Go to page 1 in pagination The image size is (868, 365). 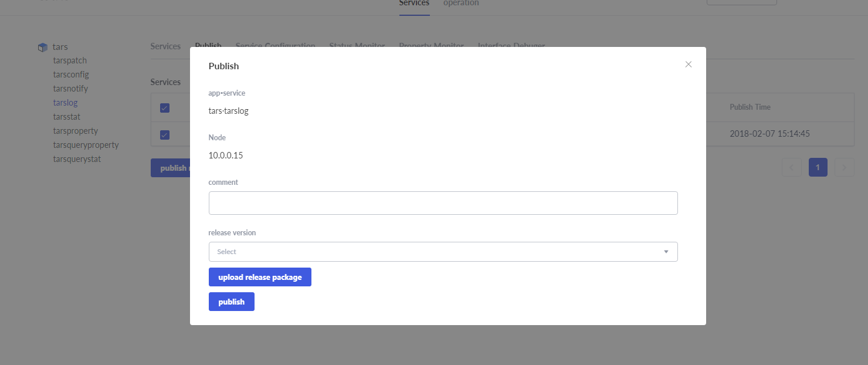818,167
